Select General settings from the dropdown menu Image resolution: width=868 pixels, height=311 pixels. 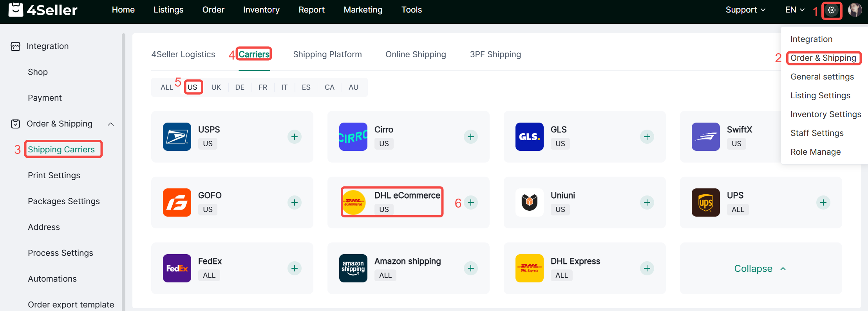(822, 77)
